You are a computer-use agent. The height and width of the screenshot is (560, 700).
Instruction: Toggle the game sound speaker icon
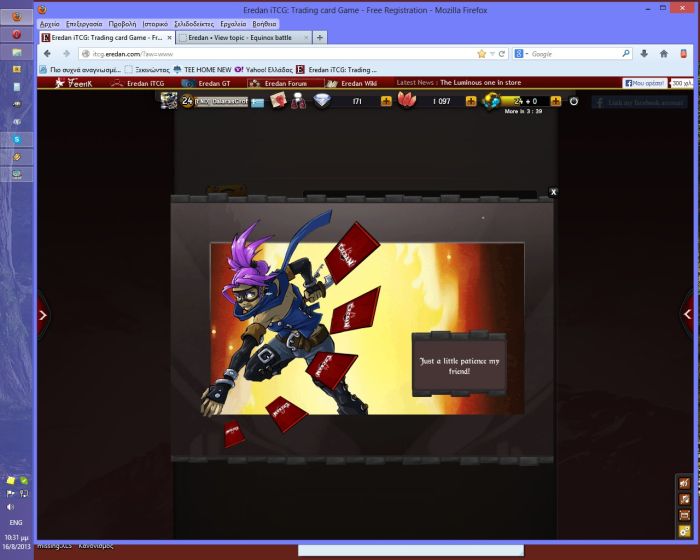[684, 483]
